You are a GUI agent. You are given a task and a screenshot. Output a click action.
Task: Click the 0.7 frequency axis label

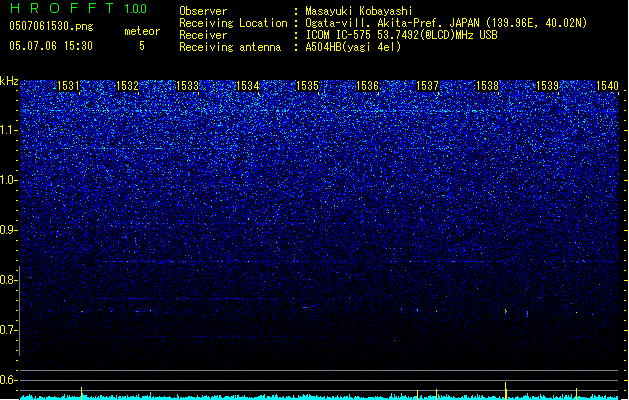click(8, 330)
